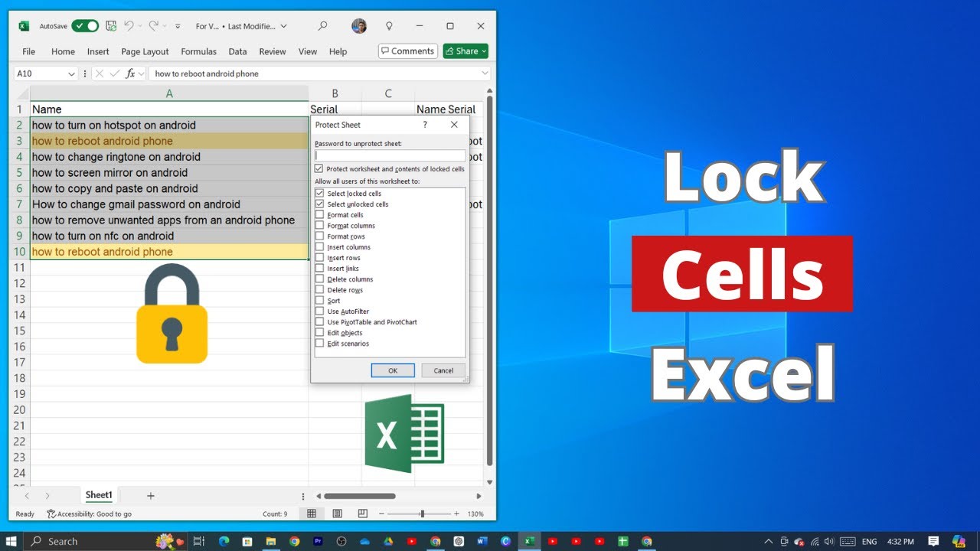Open the Review ribbon tab

pos(273,51)
